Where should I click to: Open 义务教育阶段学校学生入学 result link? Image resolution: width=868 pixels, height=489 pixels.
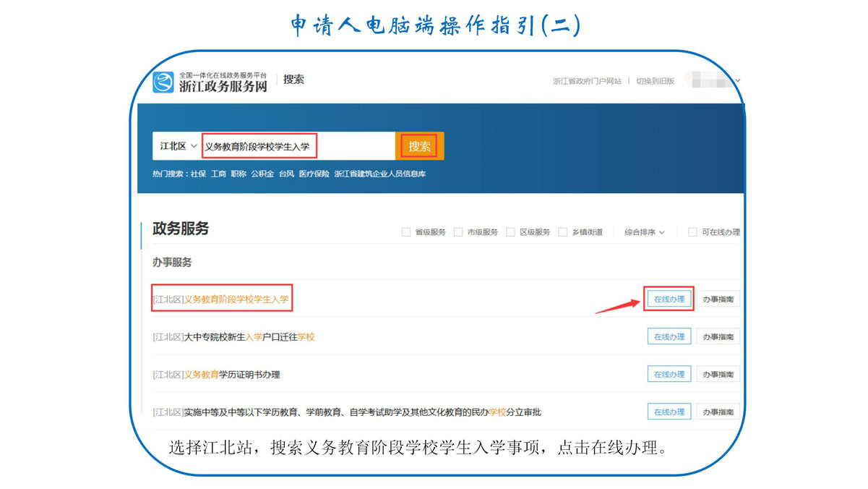point(236,299)
